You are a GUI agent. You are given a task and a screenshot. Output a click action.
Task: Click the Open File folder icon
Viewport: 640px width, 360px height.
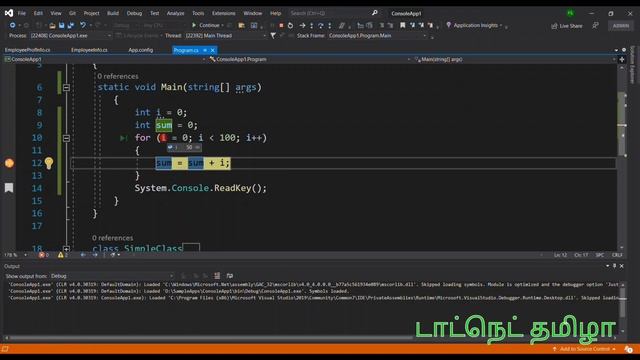click(x=52, y=25)
